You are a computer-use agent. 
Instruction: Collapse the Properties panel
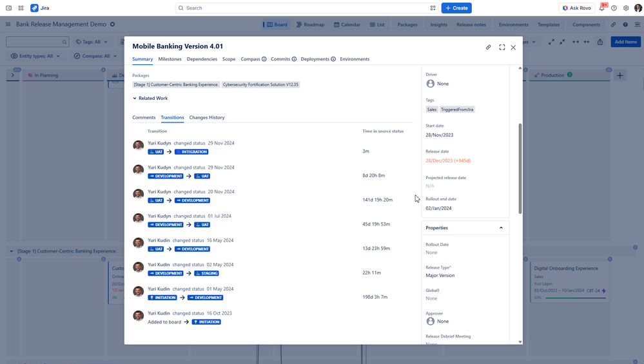tap(501, 228)
